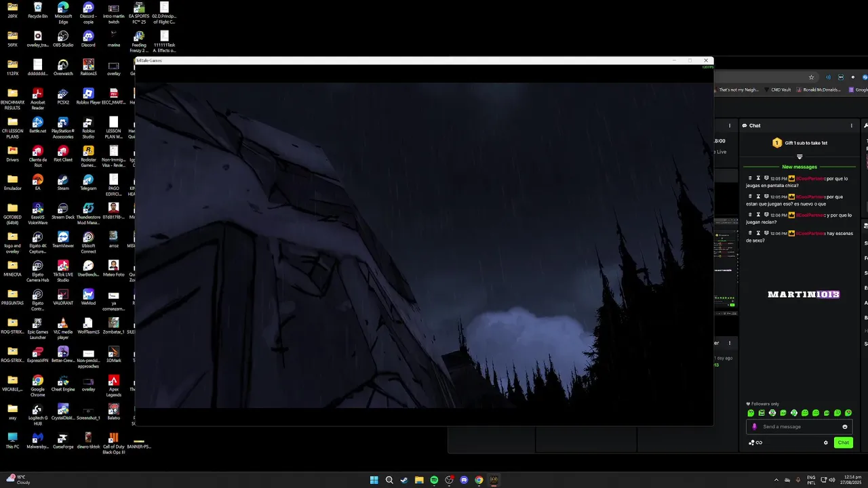The image size is (868, 488).
Task: Open Riot Client desktop shortcut
Action: click(x=63, y=153)
